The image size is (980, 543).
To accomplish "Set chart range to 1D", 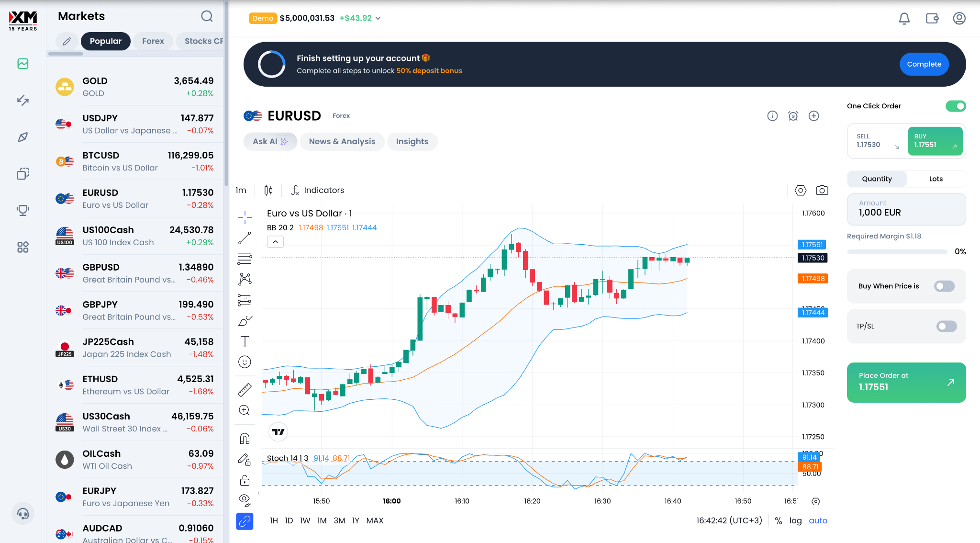I will pyautogui.click(x=289, y=520).
